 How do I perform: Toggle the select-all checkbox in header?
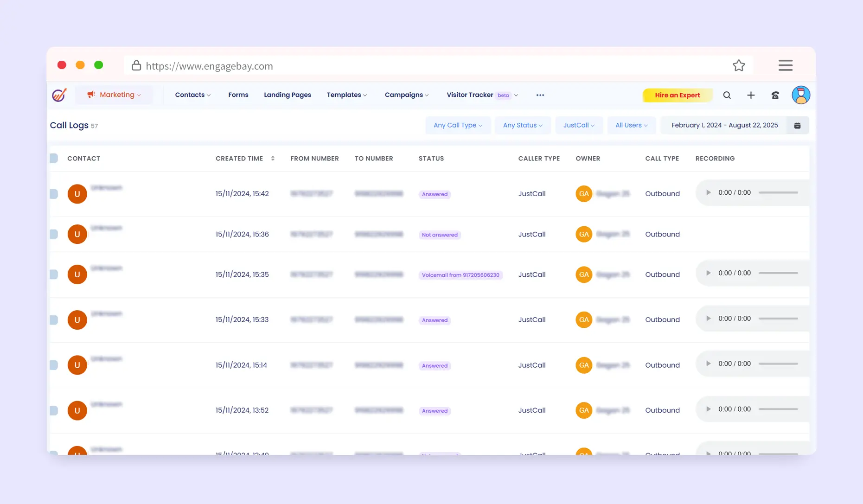[x=54, y=159]
